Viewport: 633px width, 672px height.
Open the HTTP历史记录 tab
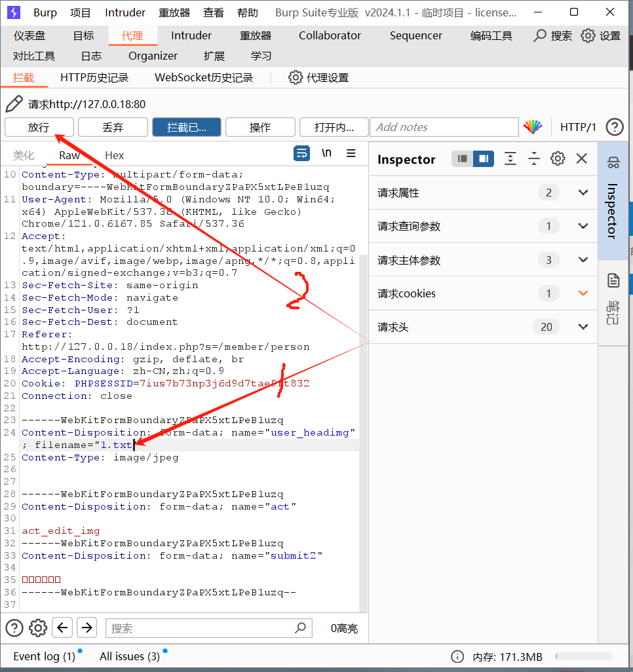click(x=94, y=77)
